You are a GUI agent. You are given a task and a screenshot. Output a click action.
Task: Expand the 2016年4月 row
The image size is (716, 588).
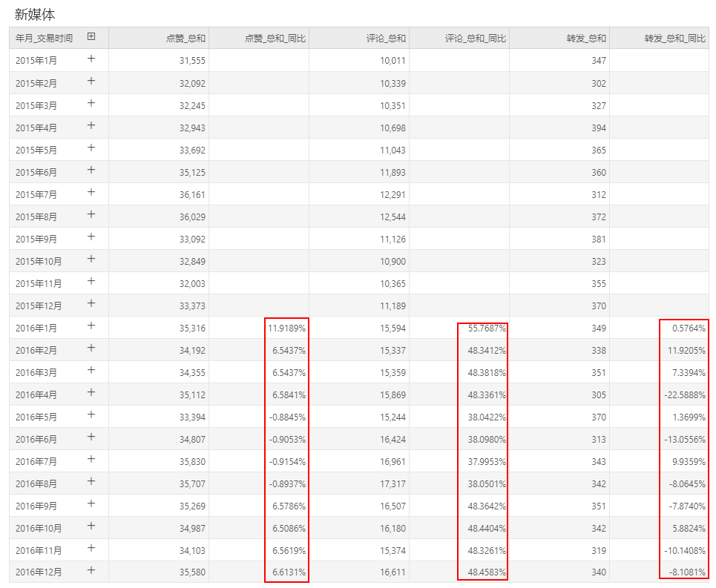pyautogui.click(x=91, y=392)
